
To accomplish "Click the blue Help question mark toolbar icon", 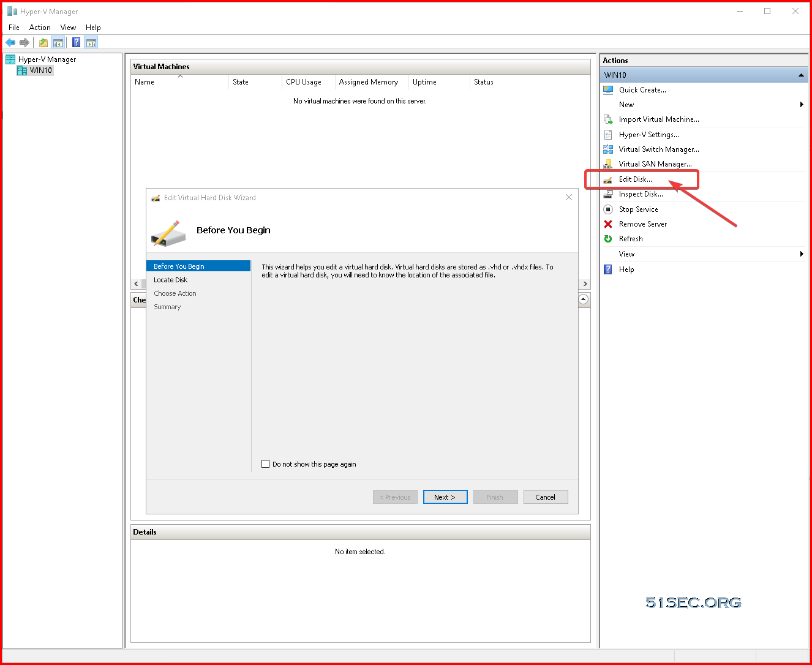I will point(77,42).
